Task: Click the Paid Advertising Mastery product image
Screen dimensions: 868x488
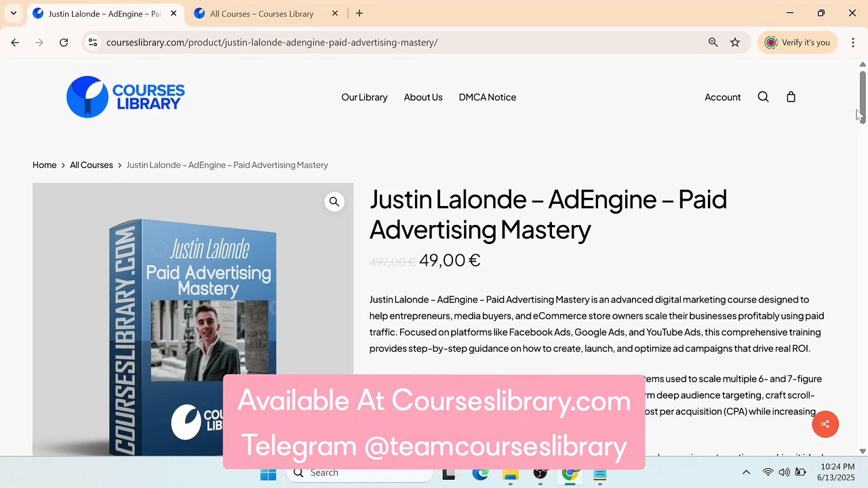Action: tap(193, 319)
